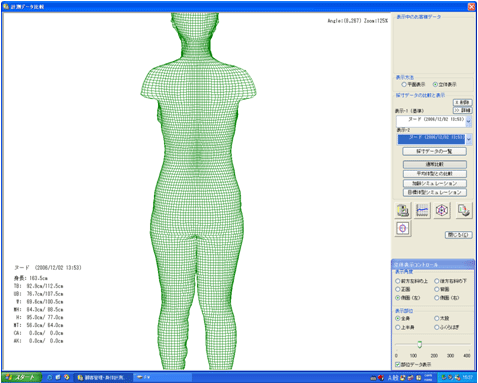Click the computer/print icon button
This screenshot has height=383, width=478.
click(403, 210)
